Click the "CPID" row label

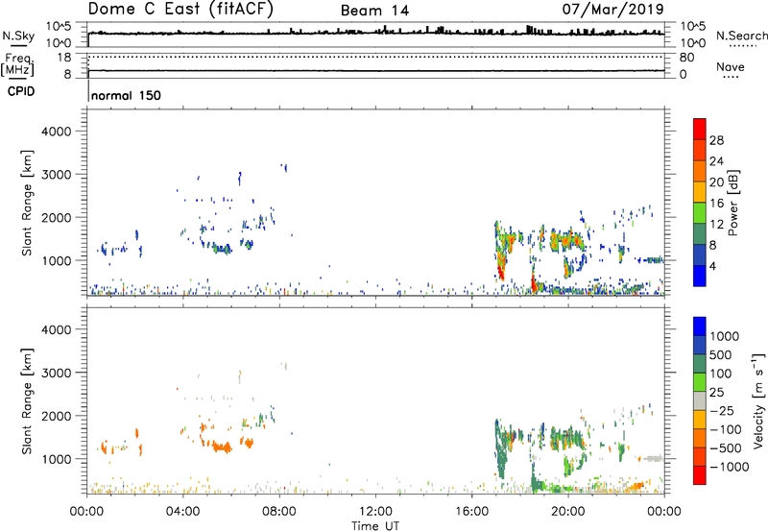[21, 91]
